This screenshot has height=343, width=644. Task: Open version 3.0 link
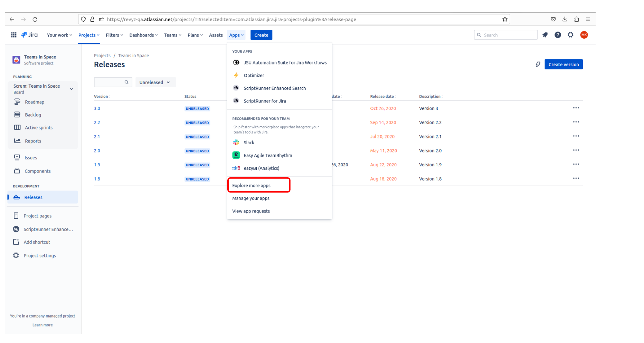[x=97, y=108]
